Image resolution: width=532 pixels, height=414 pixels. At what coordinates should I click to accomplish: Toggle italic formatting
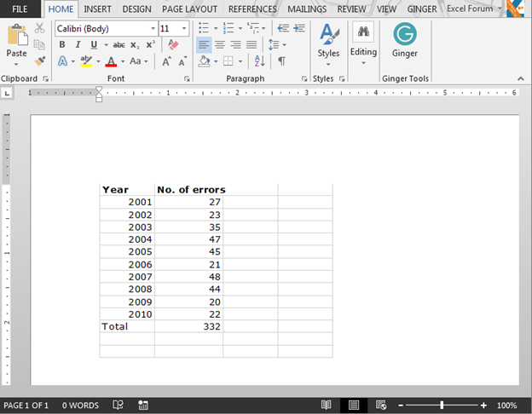point(78,45)
